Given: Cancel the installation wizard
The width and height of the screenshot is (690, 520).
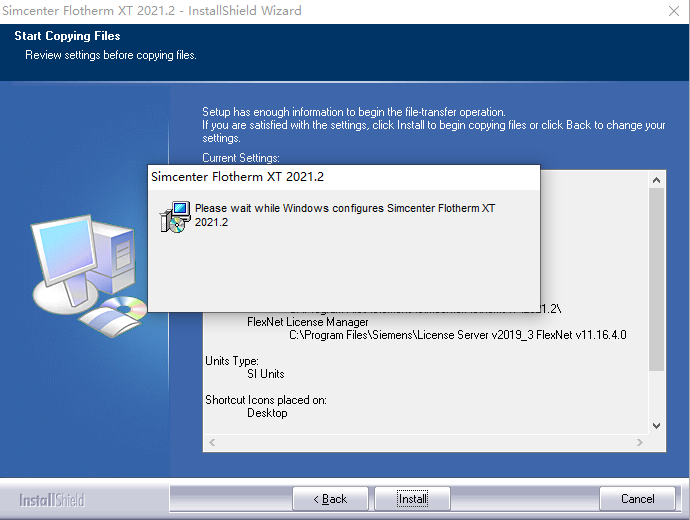Looking at the screenshot, I should pos(637,498).
